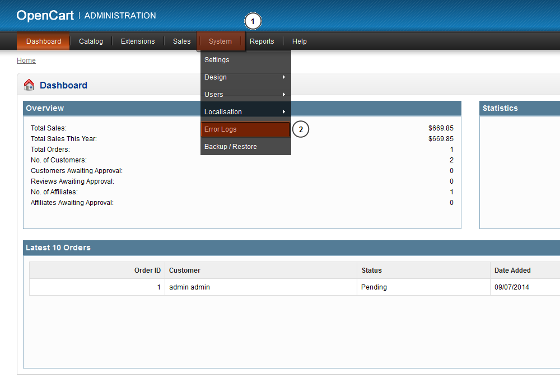Open the Help menu
Viewport: 560px width, 392px height.
tap(299, 41)
